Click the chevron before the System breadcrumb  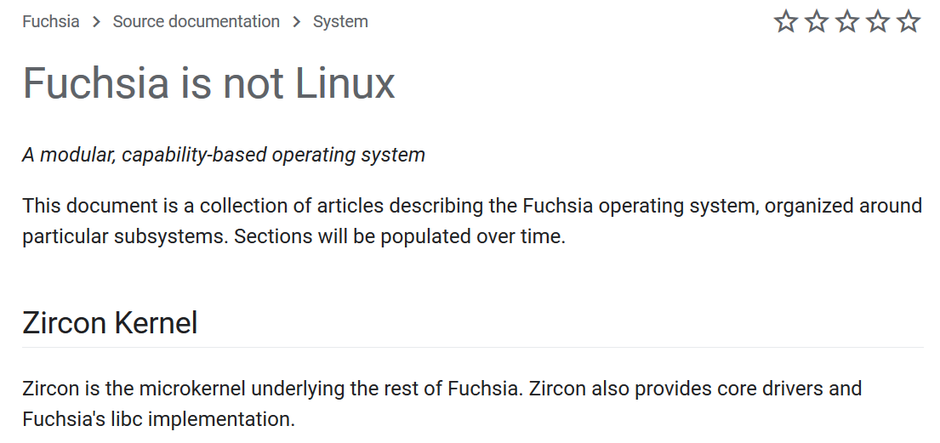297,22
